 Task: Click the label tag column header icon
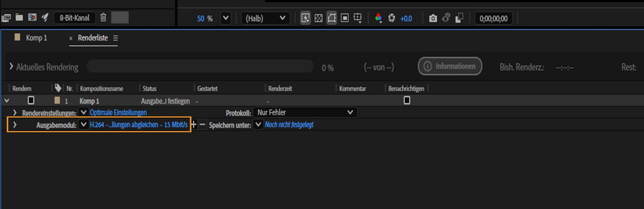coord(58,88)
